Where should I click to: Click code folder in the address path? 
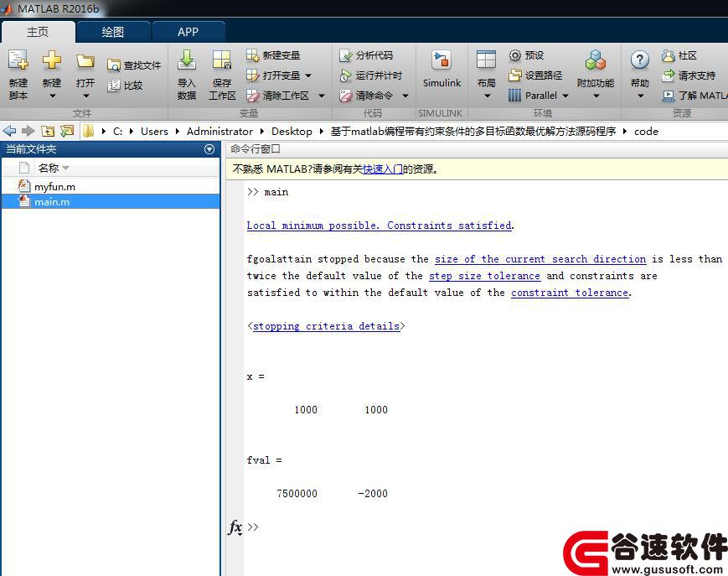(x=646, y=132)
